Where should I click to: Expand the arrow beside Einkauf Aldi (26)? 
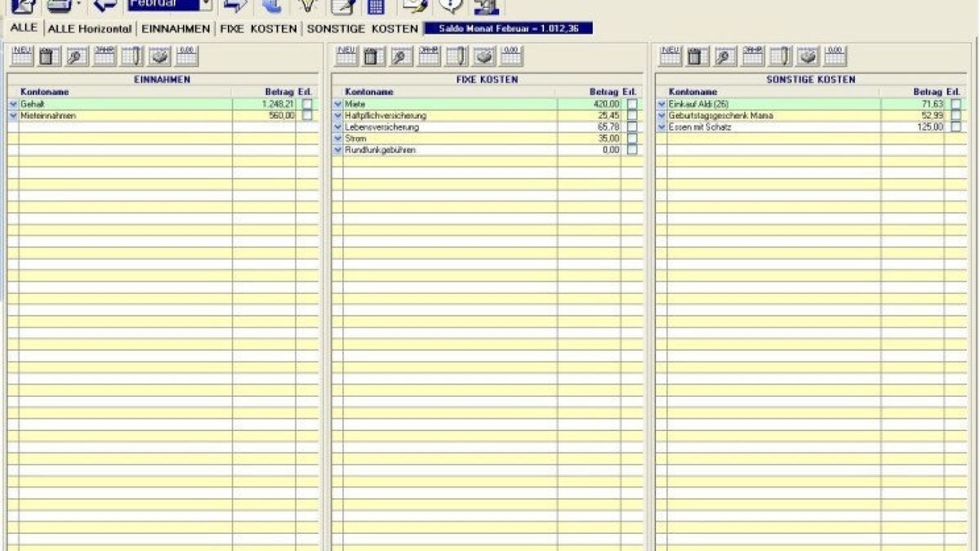point(661,104)
